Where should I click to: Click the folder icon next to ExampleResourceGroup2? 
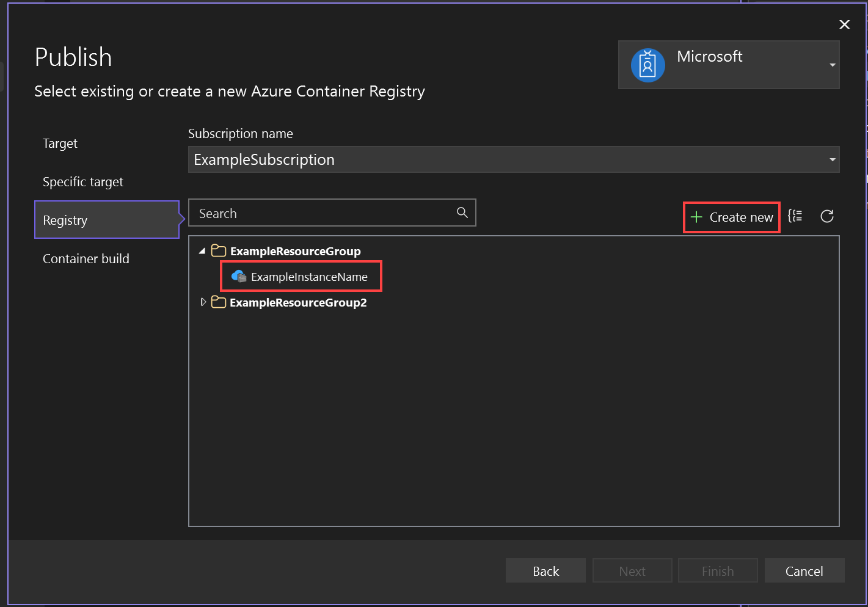[218, 302]
